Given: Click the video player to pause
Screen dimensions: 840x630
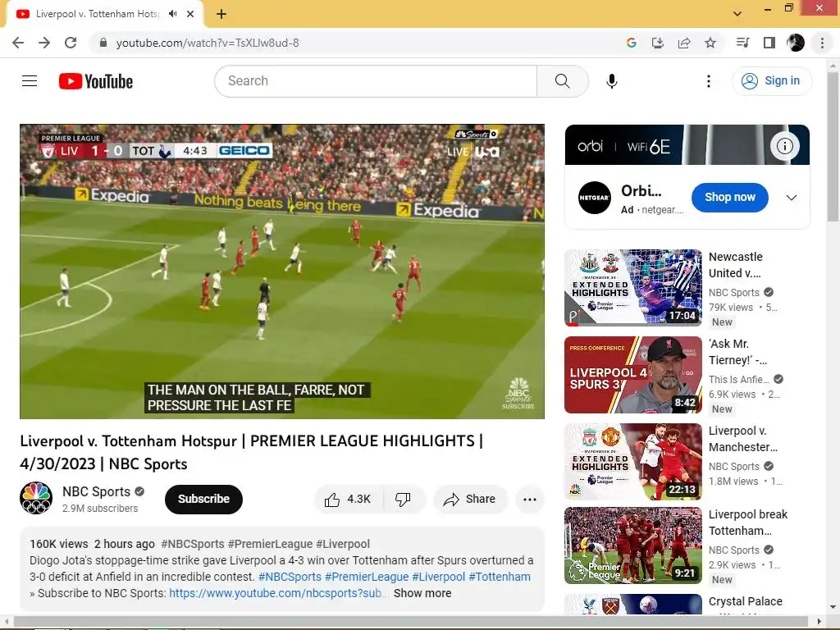Looking at the screenshot, I should tap(282, 272).
